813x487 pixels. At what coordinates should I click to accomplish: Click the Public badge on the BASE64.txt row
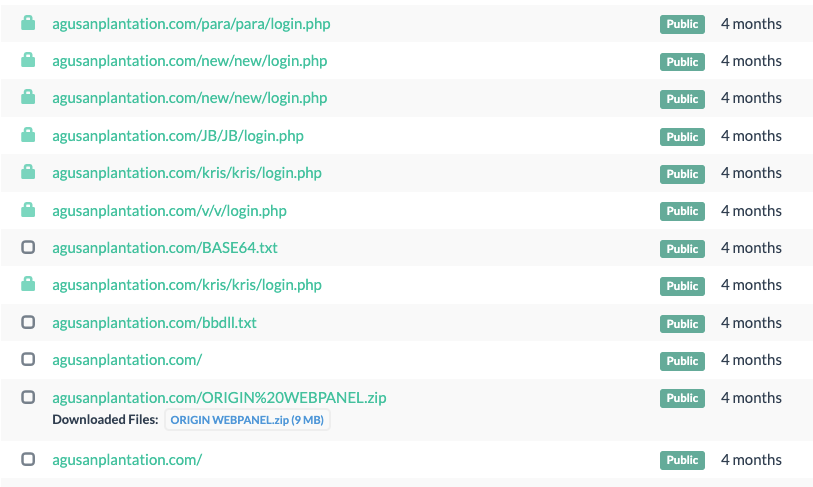[x=682, y=249]
